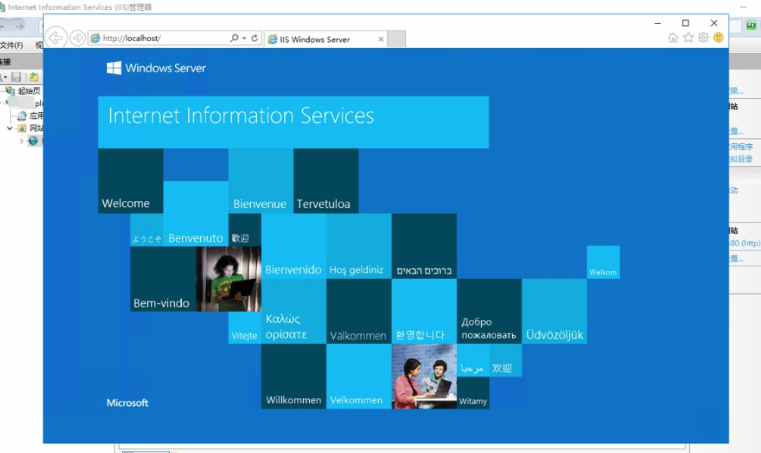
Task: Open a new blank browser tab
Action: (397, 39)
